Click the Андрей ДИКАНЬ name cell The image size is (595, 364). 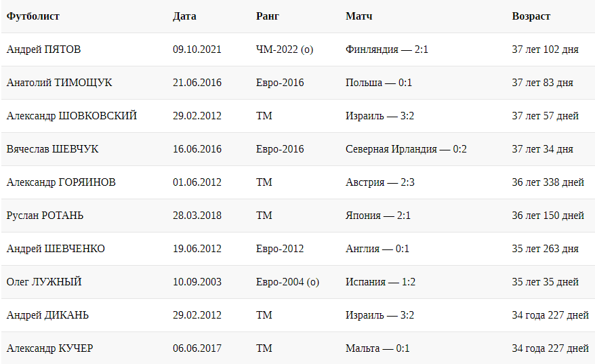point(47,315)
